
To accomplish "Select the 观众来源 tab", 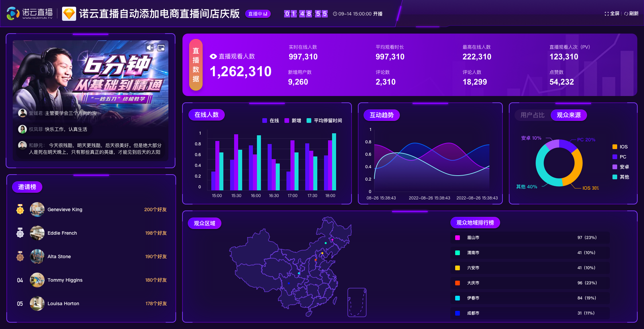I will (569, 115).
